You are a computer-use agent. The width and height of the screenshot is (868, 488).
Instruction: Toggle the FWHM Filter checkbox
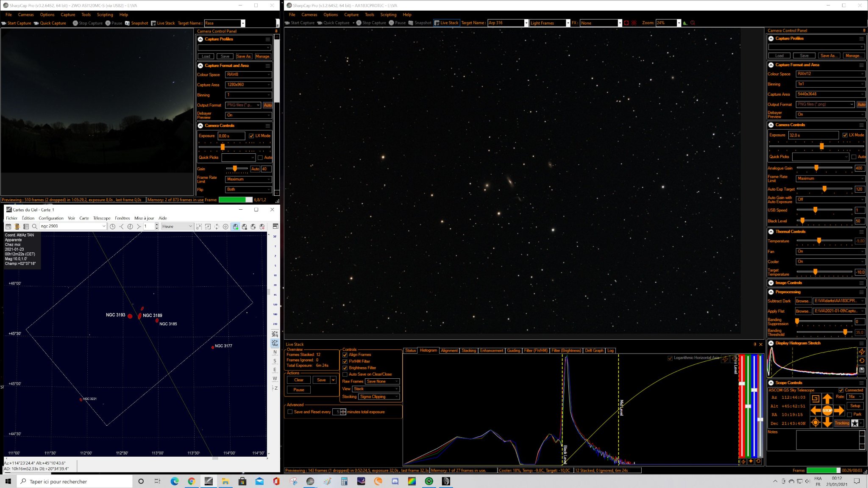(345, 362)
